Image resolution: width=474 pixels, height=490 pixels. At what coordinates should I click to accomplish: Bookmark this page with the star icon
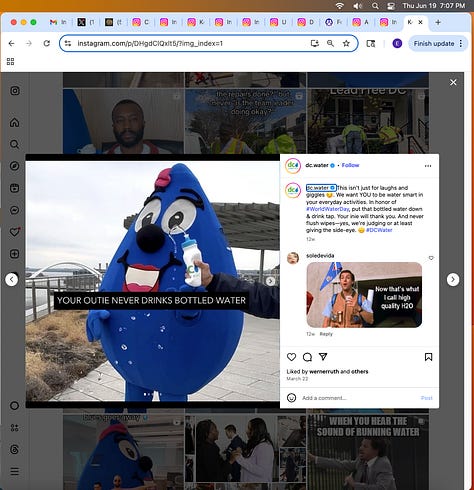[346, 43]
